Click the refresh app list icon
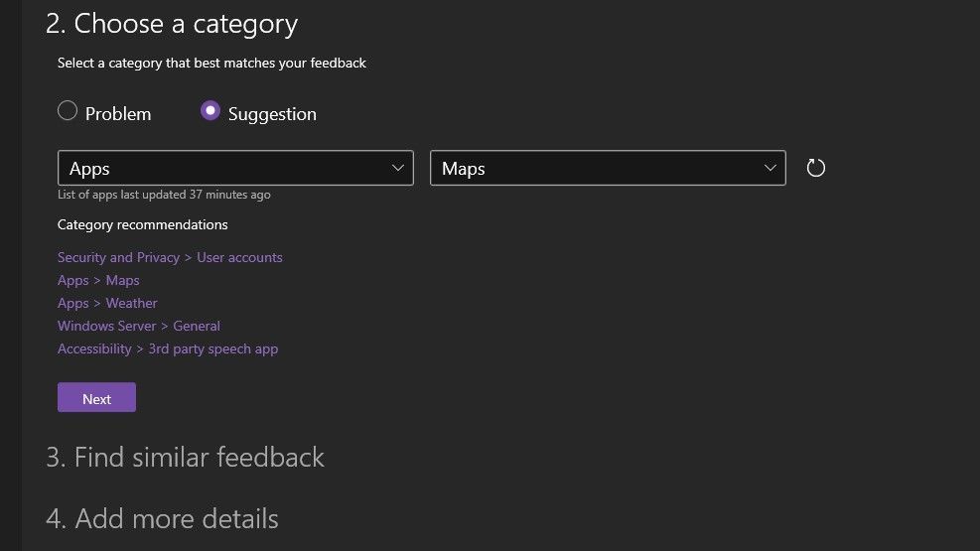Image resolution: width=980 pixels, height=551 pixels. pyautogui.click(x=815, y=168)
